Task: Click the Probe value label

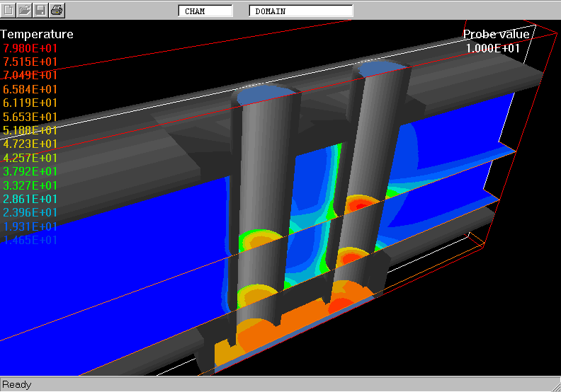Action: point(496,34)
